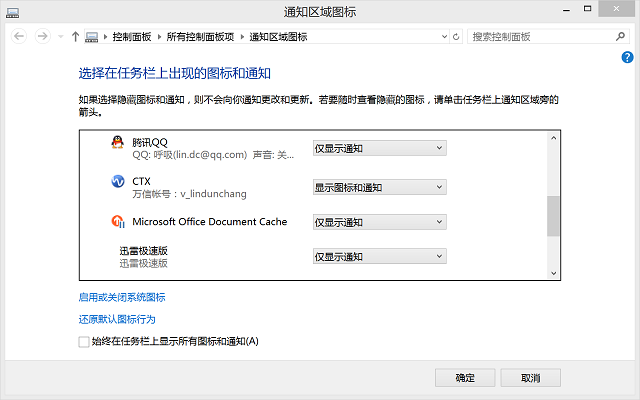Go forward with the right arrow button
Screen dimensions: 640x400
pyautogui.click(x=42, y=36)
